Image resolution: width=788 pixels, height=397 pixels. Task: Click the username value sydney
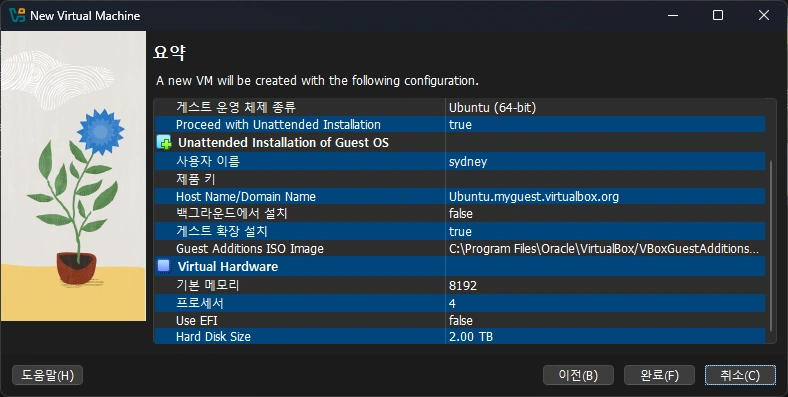click(x=468, y=162)
